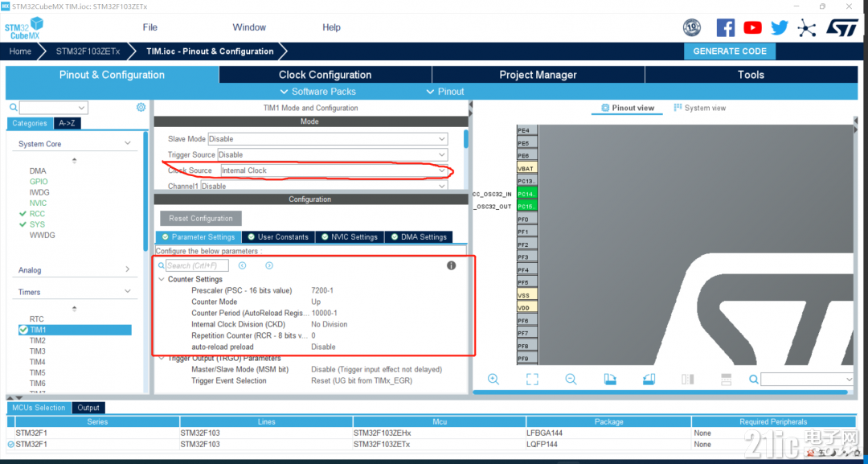This screenshot has width=868, height=464.
Task: Open the Tools tab
Action: click(751, 75)
